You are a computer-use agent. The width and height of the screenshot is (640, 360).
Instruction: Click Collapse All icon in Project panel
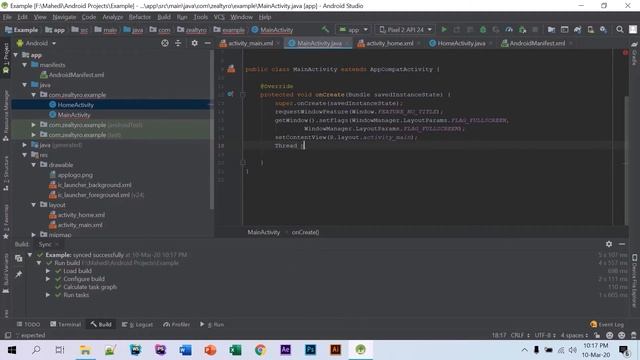(178, 43)
